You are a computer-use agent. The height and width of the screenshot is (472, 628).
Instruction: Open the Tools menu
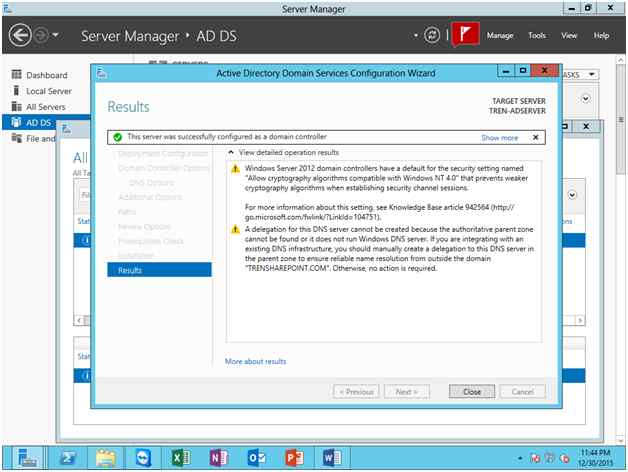(537, 36)
